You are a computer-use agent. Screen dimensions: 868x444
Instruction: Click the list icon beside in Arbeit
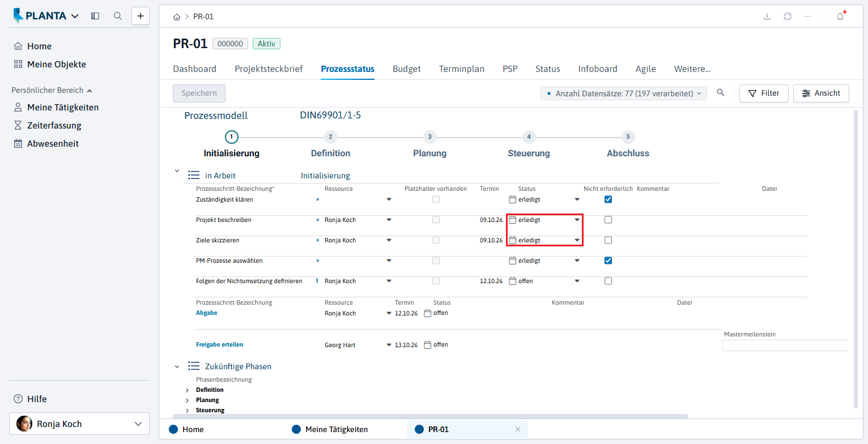[194, 176]
